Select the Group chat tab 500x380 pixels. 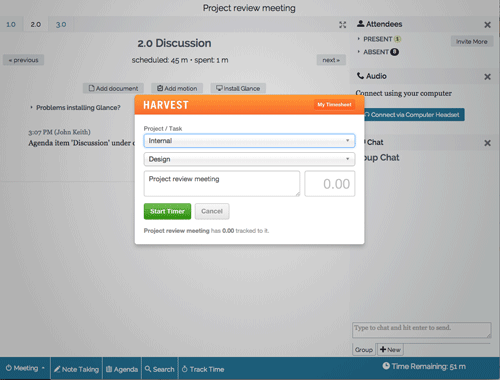(364, 350)
